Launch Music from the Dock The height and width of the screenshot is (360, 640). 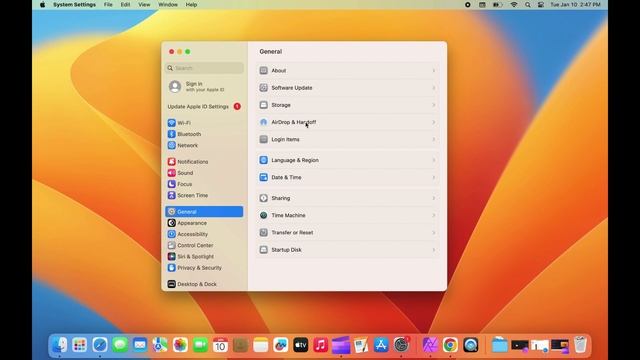click(320, 345)
